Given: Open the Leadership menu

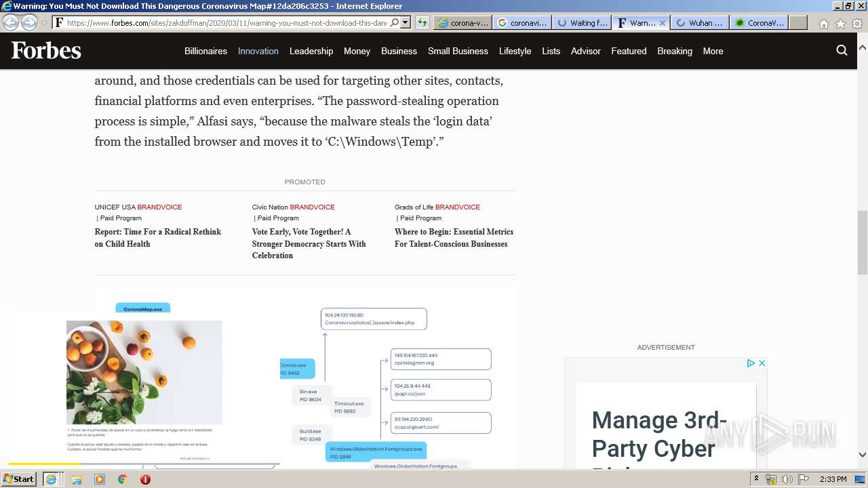Looking at the screenshot, I should point(311,51).
